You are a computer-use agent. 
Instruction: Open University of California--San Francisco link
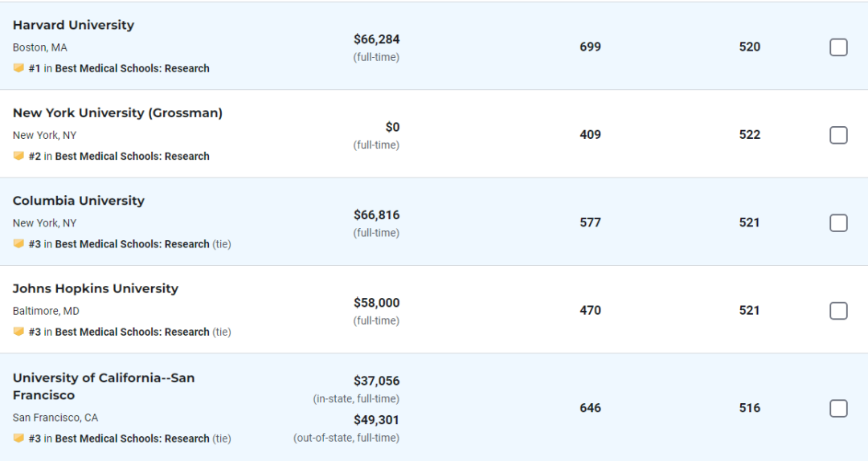click(104, 386)
